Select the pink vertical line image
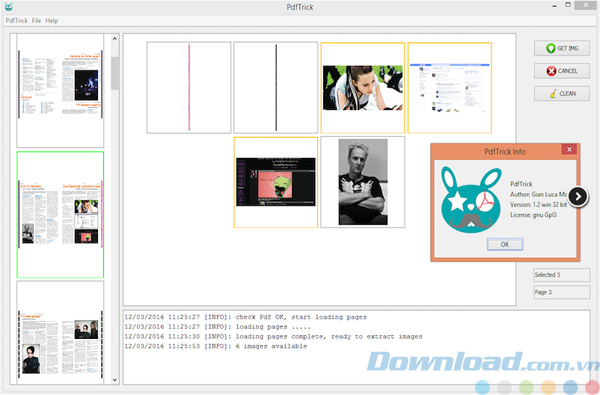The image size is (600, 395). 189,88
